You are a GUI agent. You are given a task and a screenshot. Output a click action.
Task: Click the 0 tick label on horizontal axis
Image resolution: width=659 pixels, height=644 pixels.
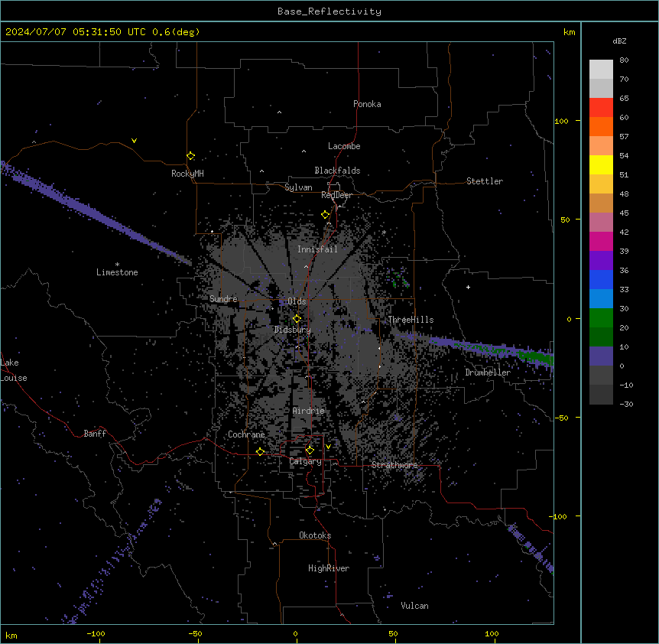[x=295, y=633]
